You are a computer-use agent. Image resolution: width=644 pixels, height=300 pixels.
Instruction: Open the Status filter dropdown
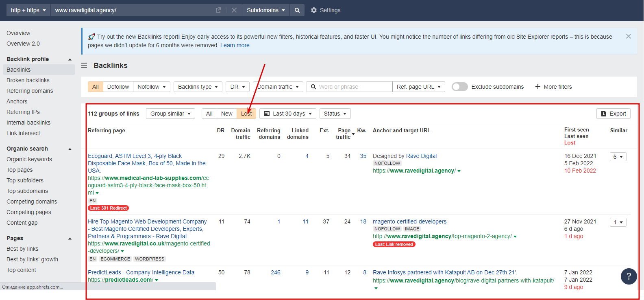(x=335, y=114)
